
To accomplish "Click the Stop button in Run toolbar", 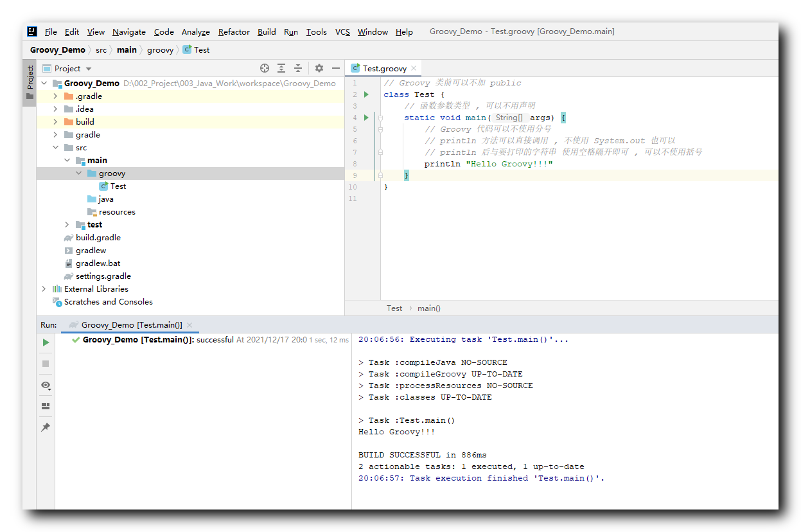I will pos(46,364).
